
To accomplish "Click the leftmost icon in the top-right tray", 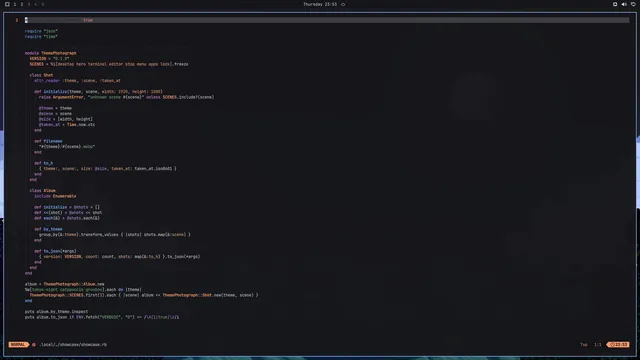I will pos(615,4).
